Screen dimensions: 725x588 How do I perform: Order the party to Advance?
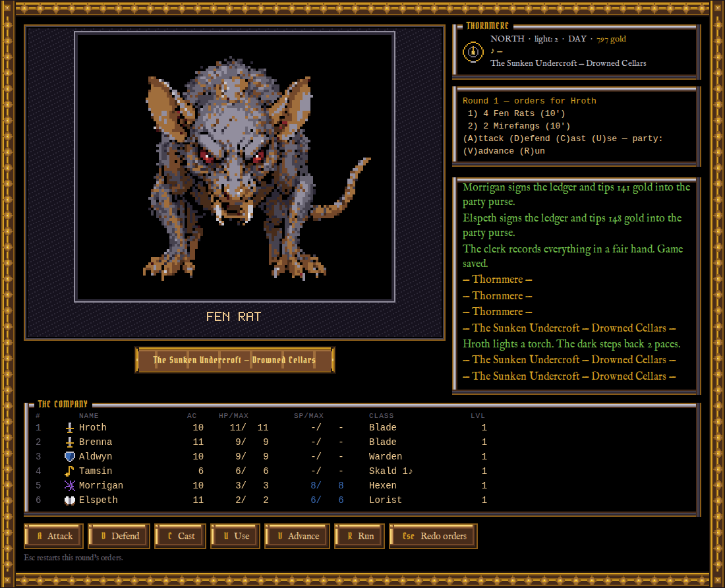297,536
